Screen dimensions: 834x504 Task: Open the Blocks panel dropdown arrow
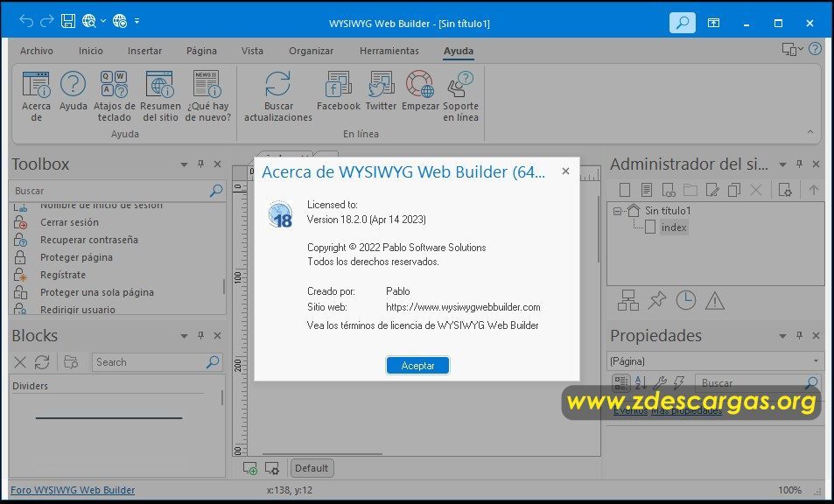184,337
